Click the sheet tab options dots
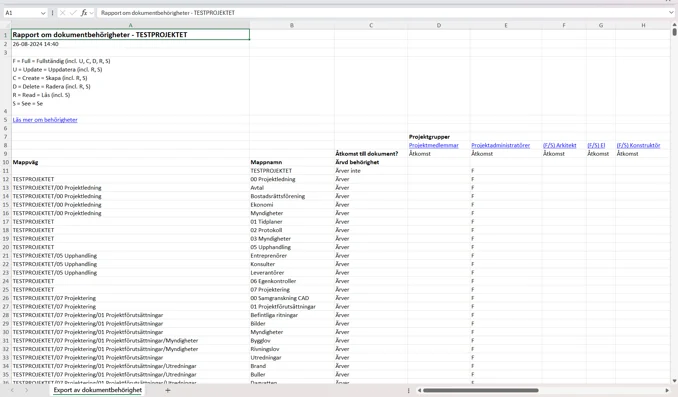The width and height of the screenshot is (678, 397). [x=409, y=390]
